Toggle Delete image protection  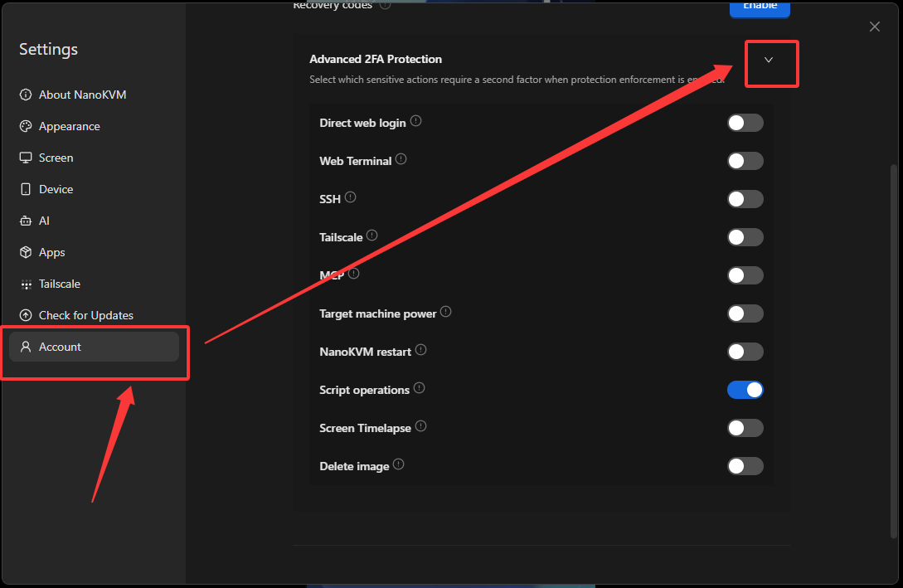click(745, 466)
